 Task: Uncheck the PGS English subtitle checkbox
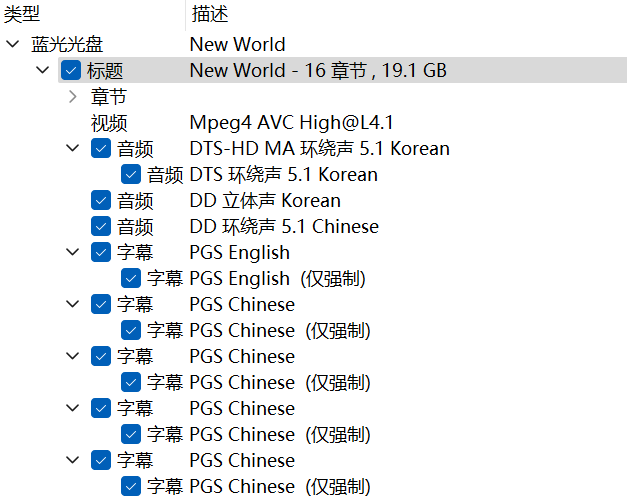[x=101, y=252]
